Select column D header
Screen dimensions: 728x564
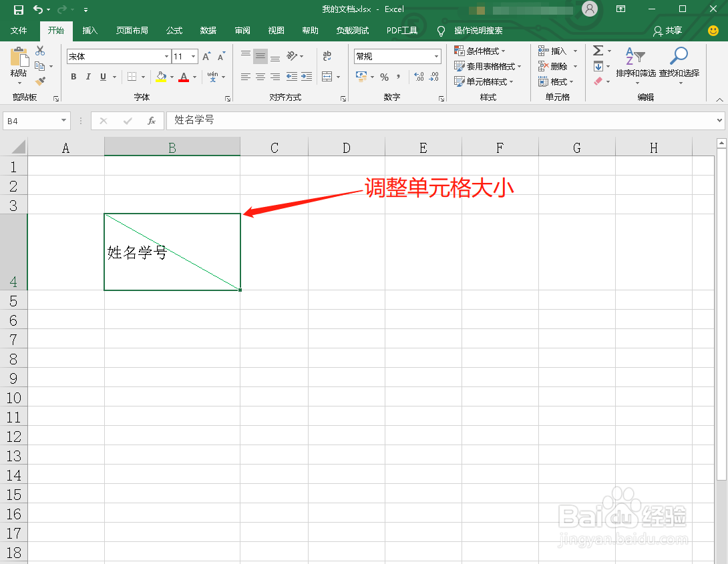point(347,148)
